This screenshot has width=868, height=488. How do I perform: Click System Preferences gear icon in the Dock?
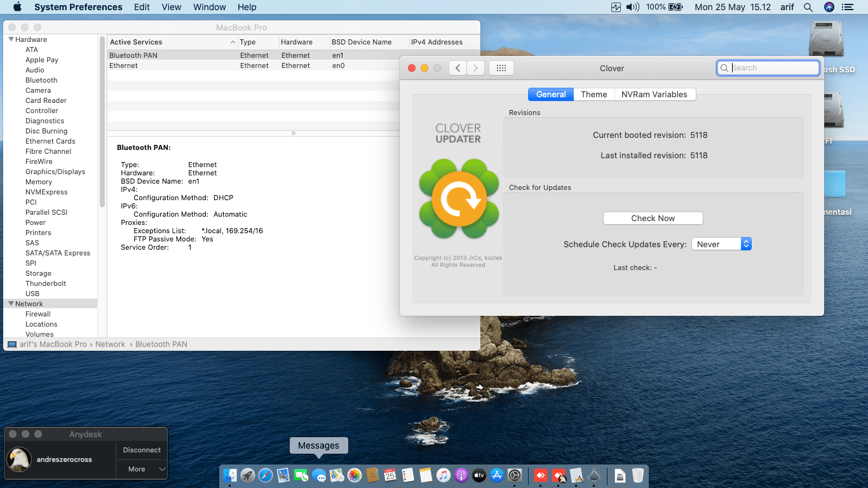(515, 475)
